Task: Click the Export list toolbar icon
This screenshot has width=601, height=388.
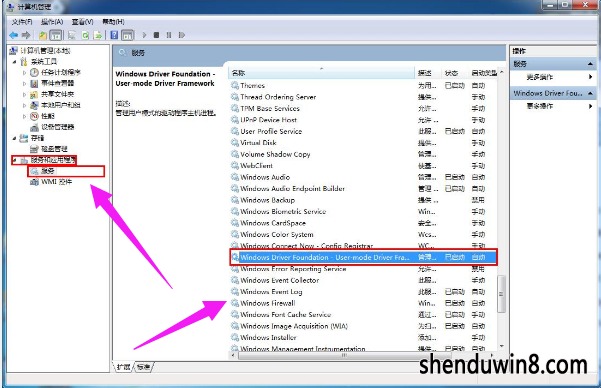Action: (x=98, y=35)
